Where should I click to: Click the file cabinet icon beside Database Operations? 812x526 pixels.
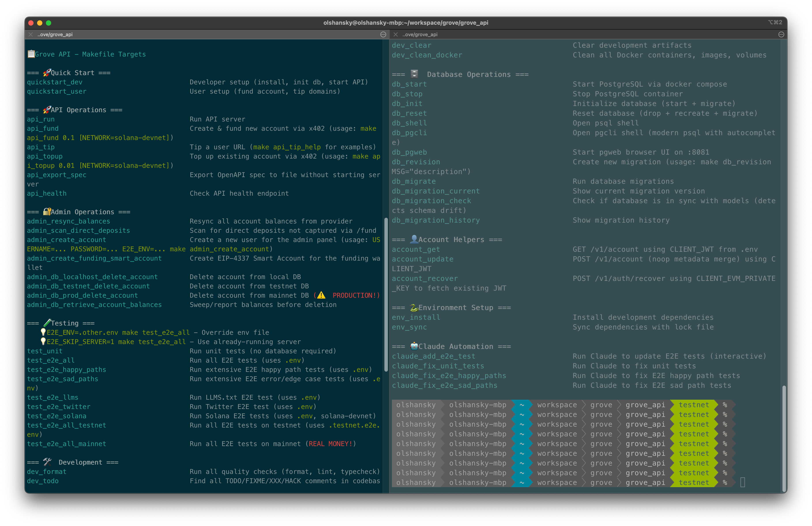click(x=414, y=74)
